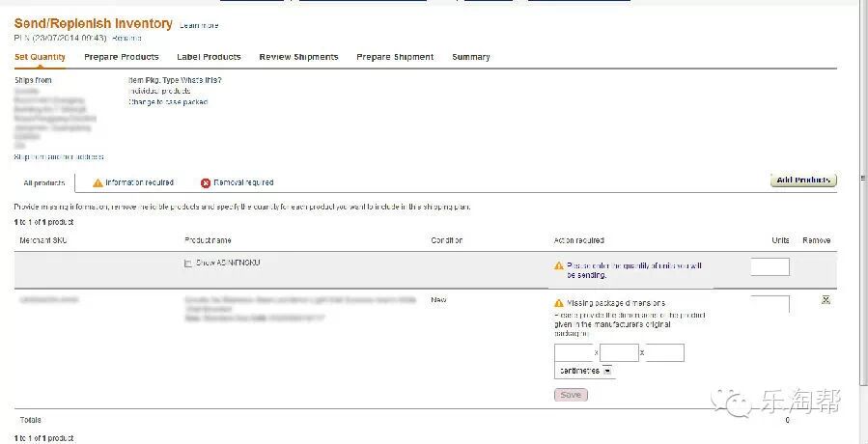Open the Review Shipments step
868x444 pixels.
298,57
